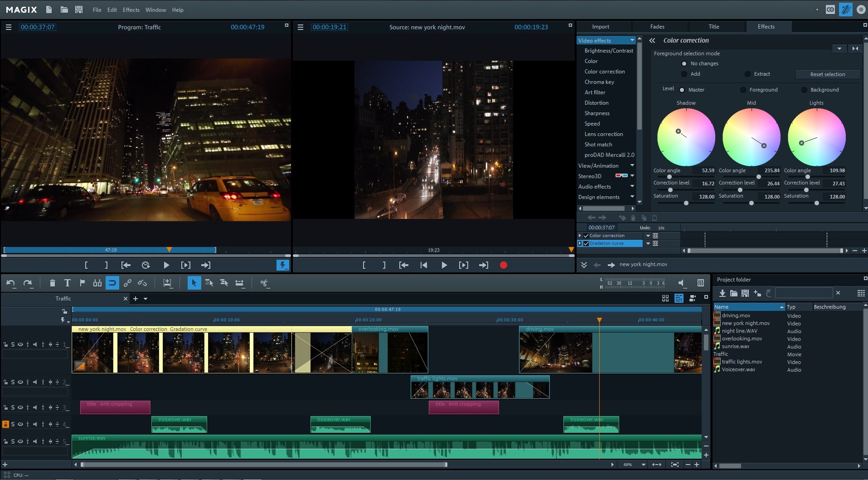Select the Extract foreground selection radio button

748,74
